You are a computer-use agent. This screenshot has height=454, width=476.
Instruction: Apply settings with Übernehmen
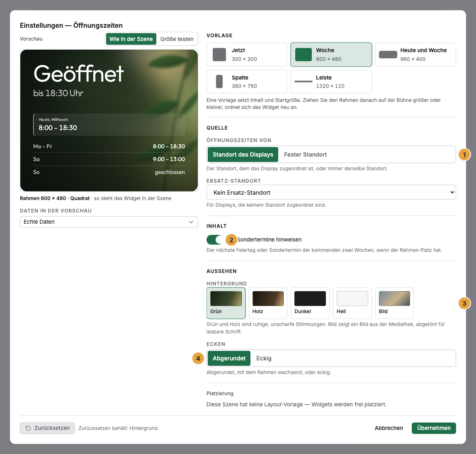(434, 428)
